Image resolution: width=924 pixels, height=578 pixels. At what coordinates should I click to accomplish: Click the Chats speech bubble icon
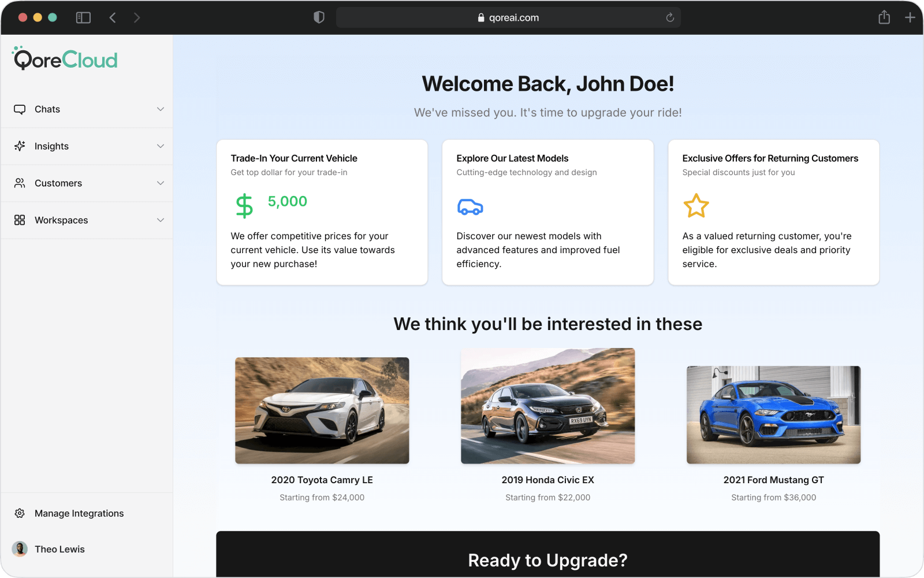20,109
